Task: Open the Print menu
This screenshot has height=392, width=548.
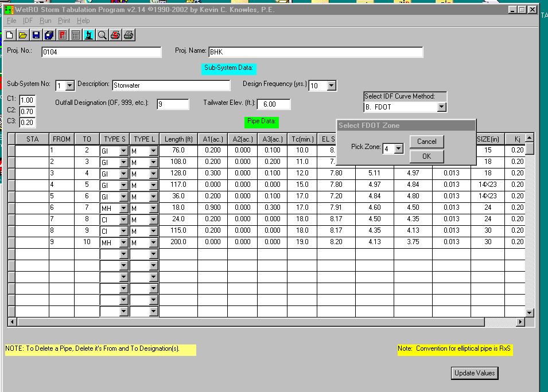Action: click(x=64, y=21)
